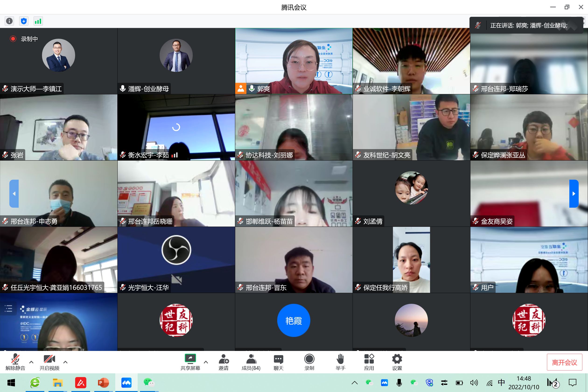Screen dimensions: 588x392
Task: Switch input method 中 indicator
Action: (x=501, y=382)
